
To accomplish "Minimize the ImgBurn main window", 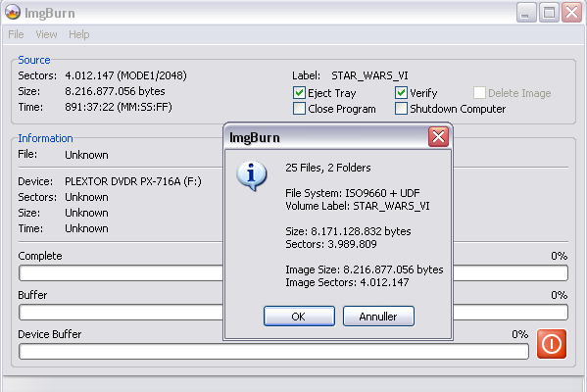I will [526, 13].
